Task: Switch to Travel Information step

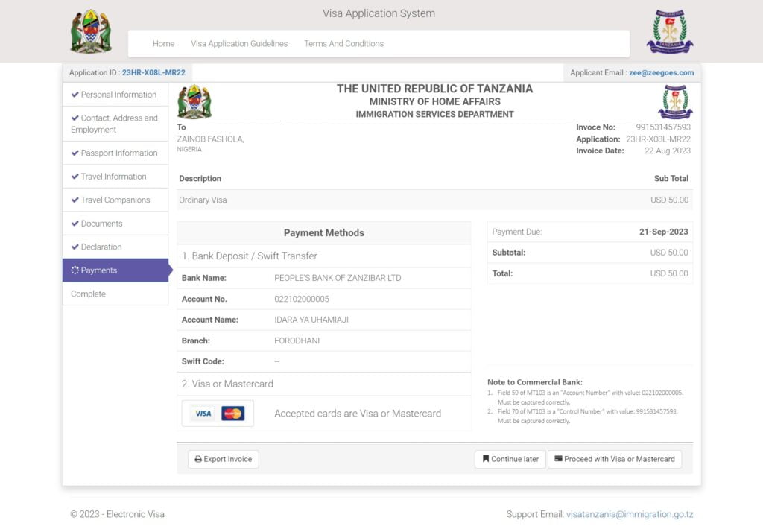Action: 113,177
